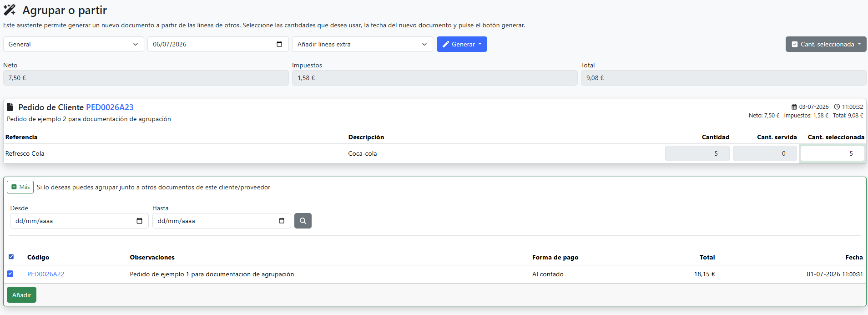Open calendar picker for the 06/07/2026 date
The image size is (868, 315).
coord(279,44)
